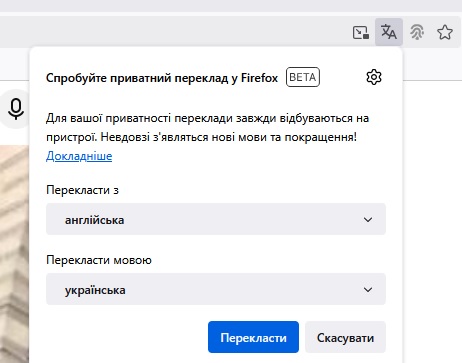Viewport: 462px width, 363px height.
Task: Click the fingerprint protection icon
Action: [417, 32]
